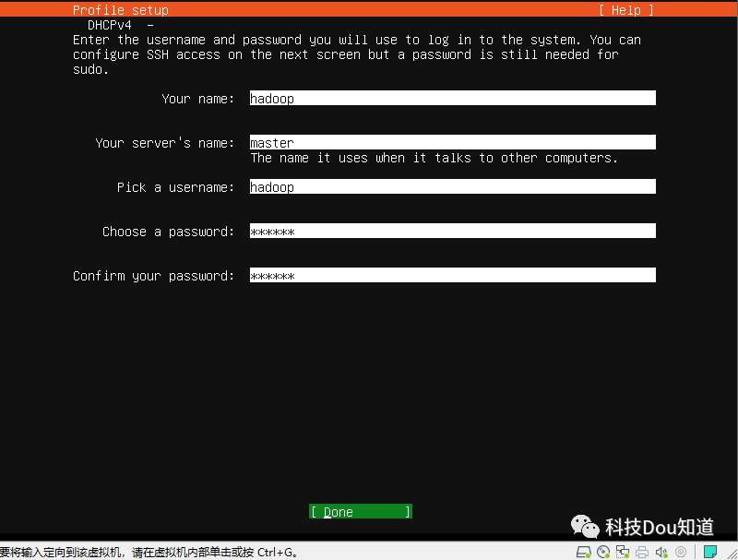Click the DHCPv4 text line
This screenshot has height=560, width=738.
click(x=121, y=25)
